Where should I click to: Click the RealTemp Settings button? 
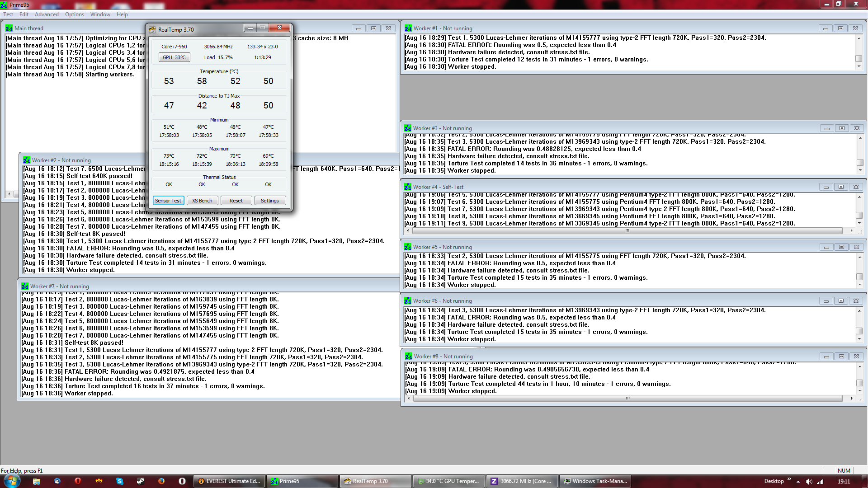point(270,201)
